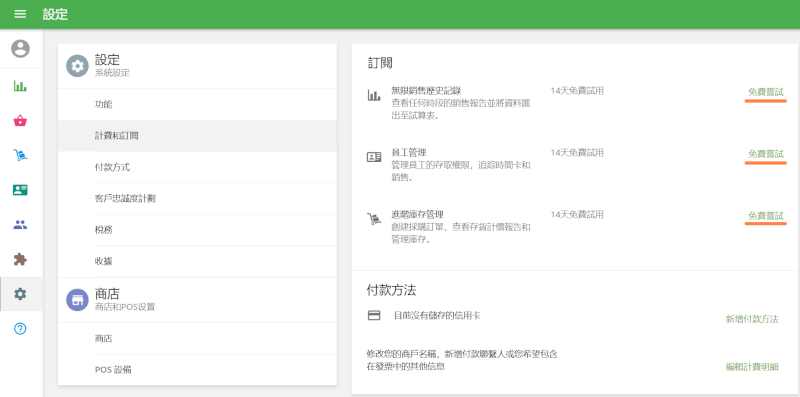
Task: Select the 功能 settings menu item
Action: pos(197,104)
